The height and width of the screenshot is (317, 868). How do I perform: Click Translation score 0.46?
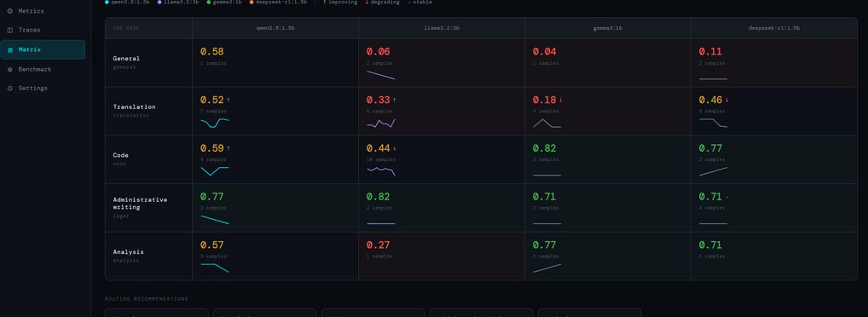point(711,101)
